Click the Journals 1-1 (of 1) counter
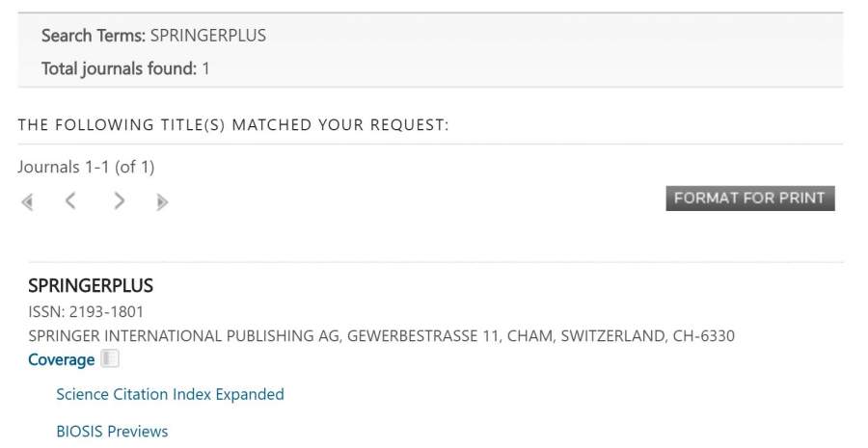This screenshot has width=868, height=448. (x=86, y=167)
